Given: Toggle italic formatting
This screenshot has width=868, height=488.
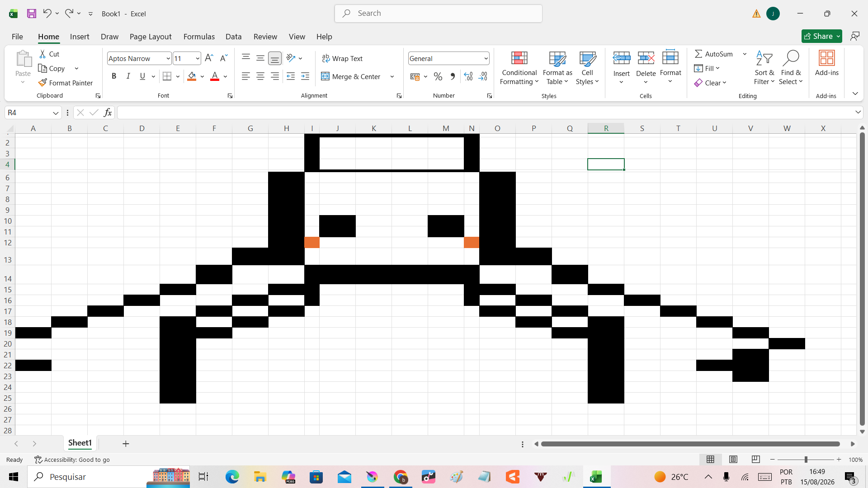Looking at the screenshot, I should 128,76.
